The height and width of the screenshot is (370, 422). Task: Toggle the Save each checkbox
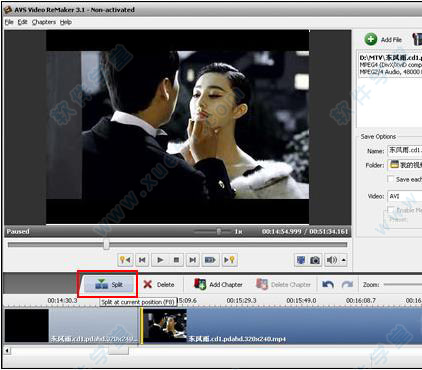point(391,179)
